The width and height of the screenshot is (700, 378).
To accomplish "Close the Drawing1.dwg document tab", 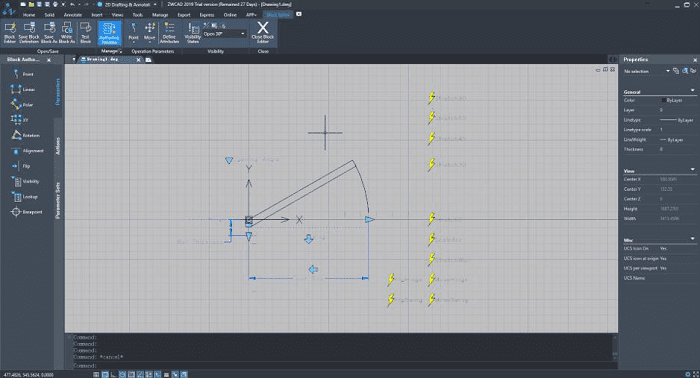I will (138, 60).
